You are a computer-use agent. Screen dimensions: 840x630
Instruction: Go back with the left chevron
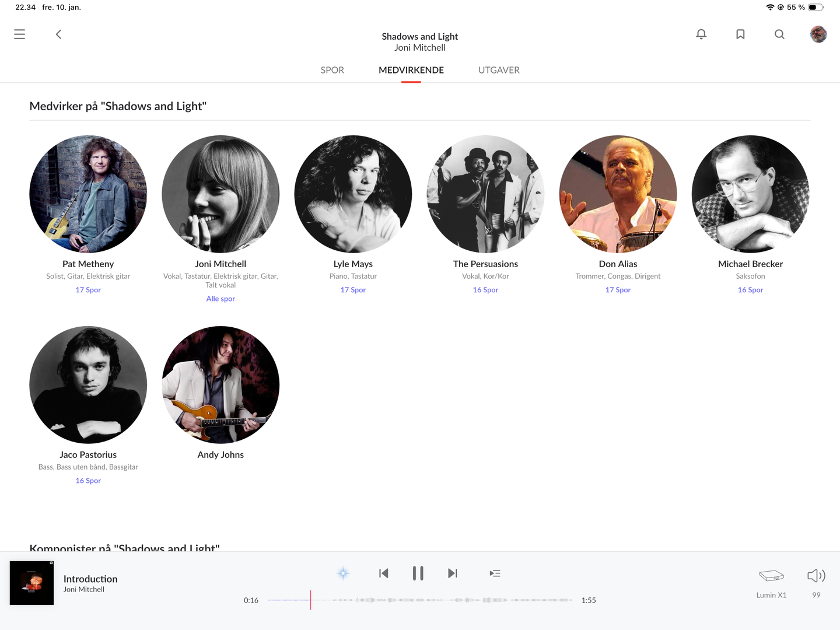58,34
